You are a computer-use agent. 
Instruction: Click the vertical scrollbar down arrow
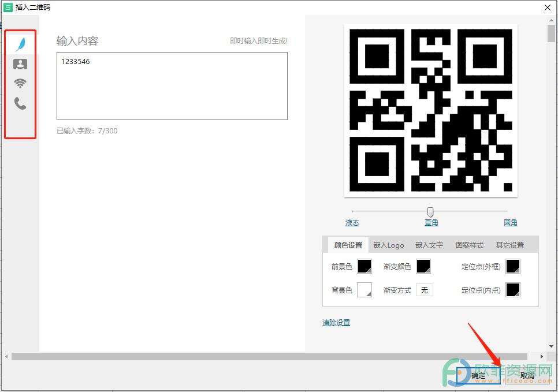(x=551, y=346)
